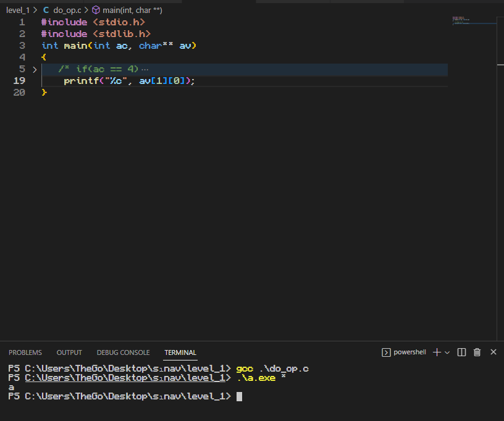Add a new terminal with plus icon
The height and width of the screenshot is (421, 504).
pos(437,352)
